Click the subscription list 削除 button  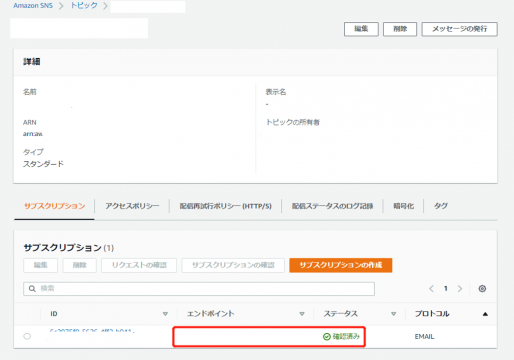click(x=80, y=265)
